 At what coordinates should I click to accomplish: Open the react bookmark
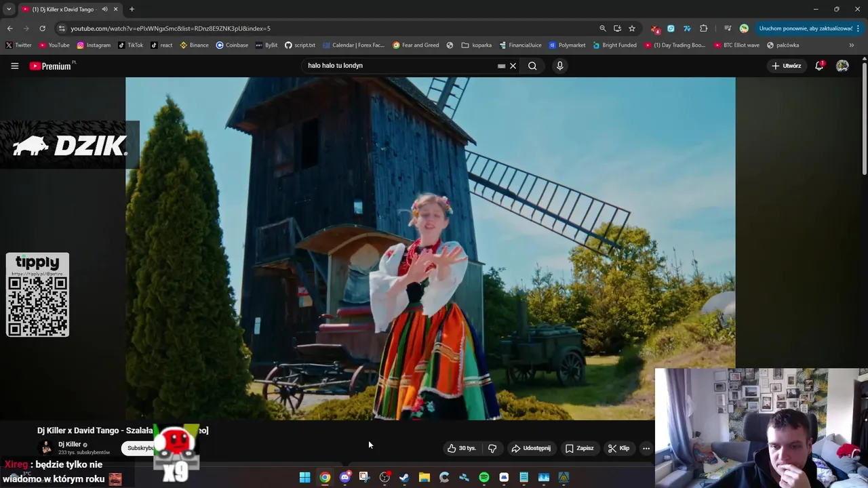coord(161,45)
